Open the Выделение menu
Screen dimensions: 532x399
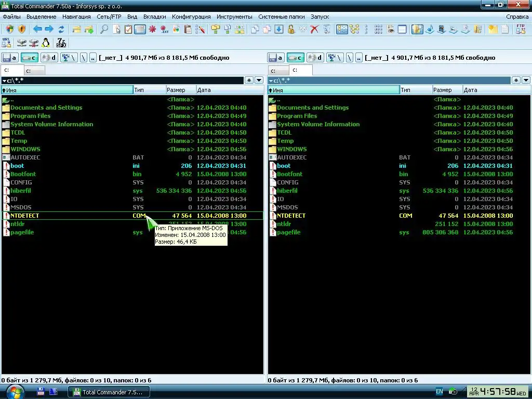(42, 17)
